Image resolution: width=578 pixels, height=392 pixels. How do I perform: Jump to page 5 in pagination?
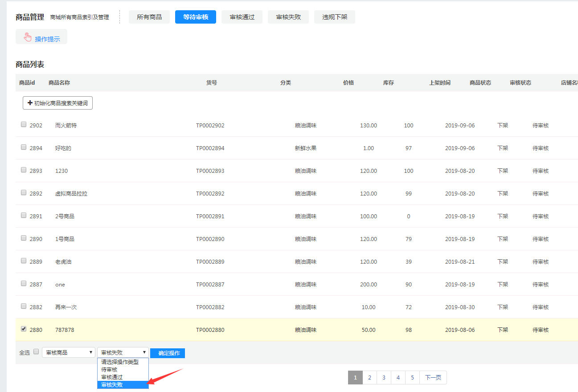pyautogui.click(x=412, y=378)
